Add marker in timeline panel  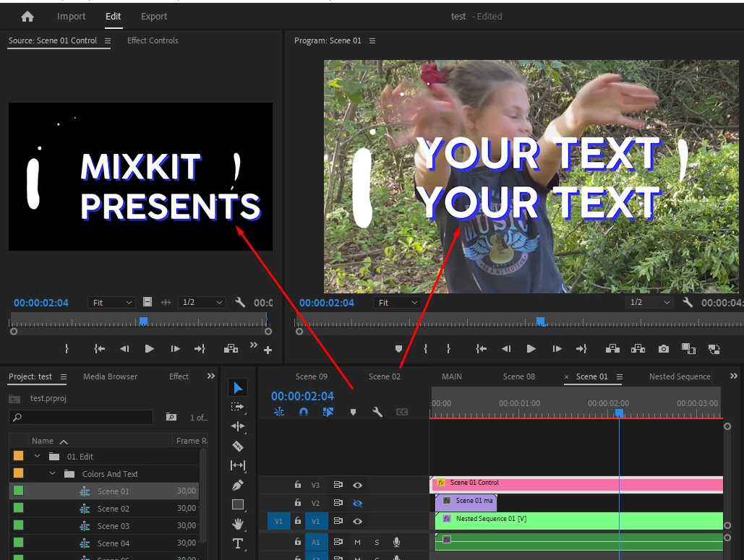pyautogui.click(x=353, y=412)
